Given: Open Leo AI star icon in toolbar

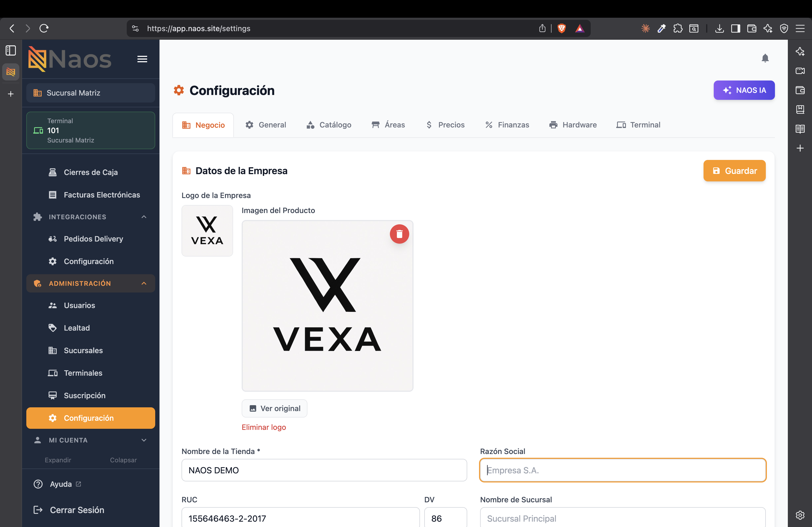Looking at the screenshot, I should 768,28.
